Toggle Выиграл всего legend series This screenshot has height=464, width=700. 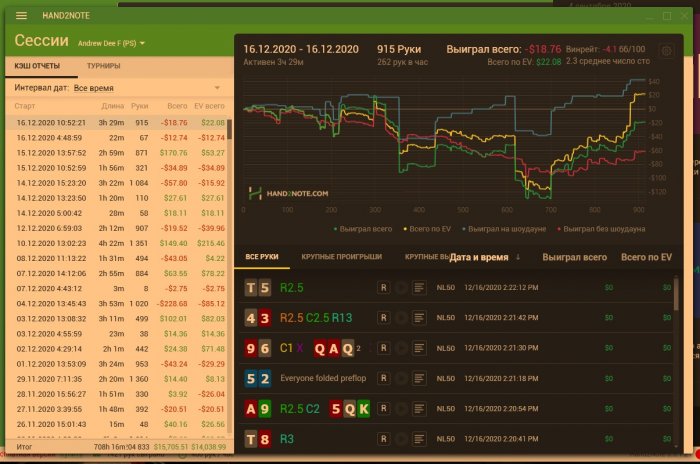pyautogui.click(x=363, y=229)
